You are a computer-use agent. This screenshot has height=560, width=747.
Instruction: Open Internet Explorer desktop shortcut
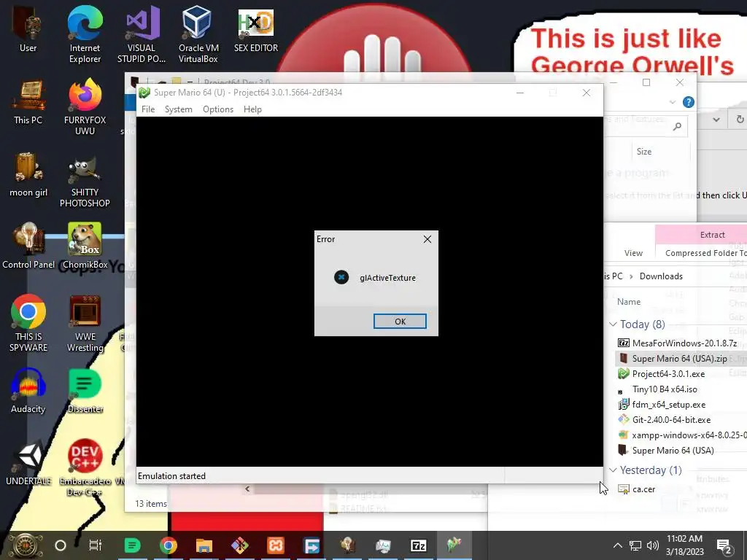tap(85, 34)
